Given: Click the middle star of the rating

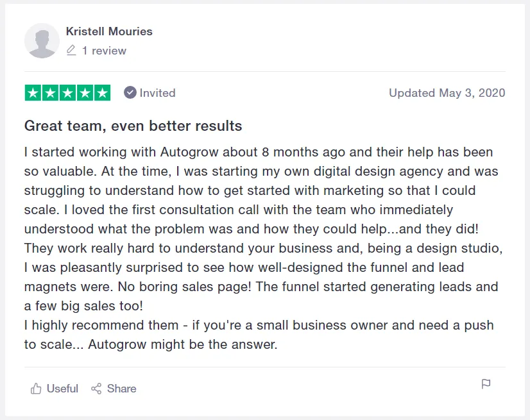Looking at the screenshot, I should 67,92.
